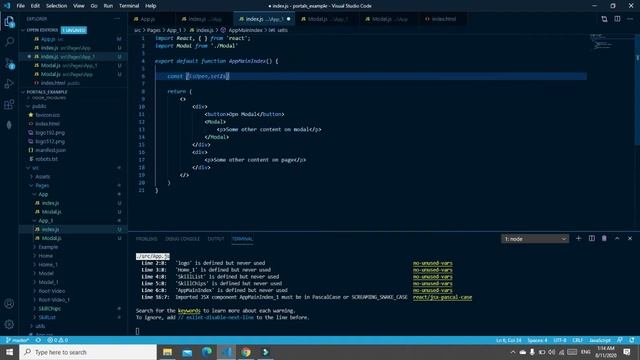Switch to the OUTPUT panel tab
Viewport: 640px width, 360px height.
pyautogui.click(x=216, y=239)
